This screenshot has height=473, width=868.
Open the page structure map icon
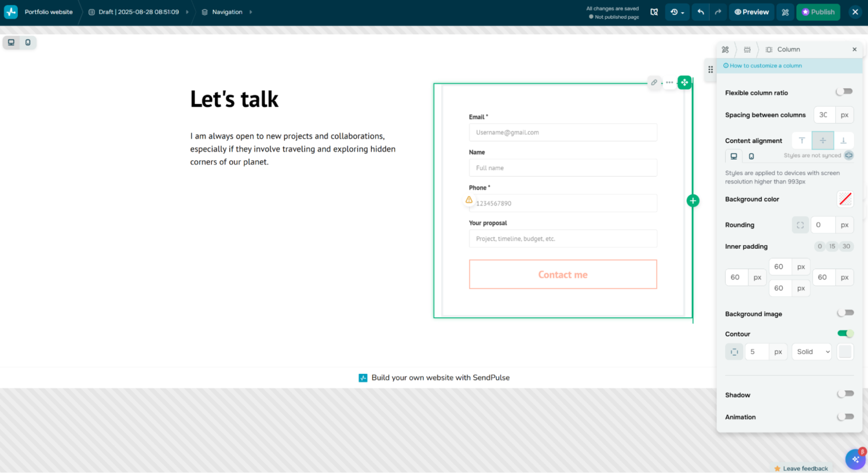click(x=654, y=12)
